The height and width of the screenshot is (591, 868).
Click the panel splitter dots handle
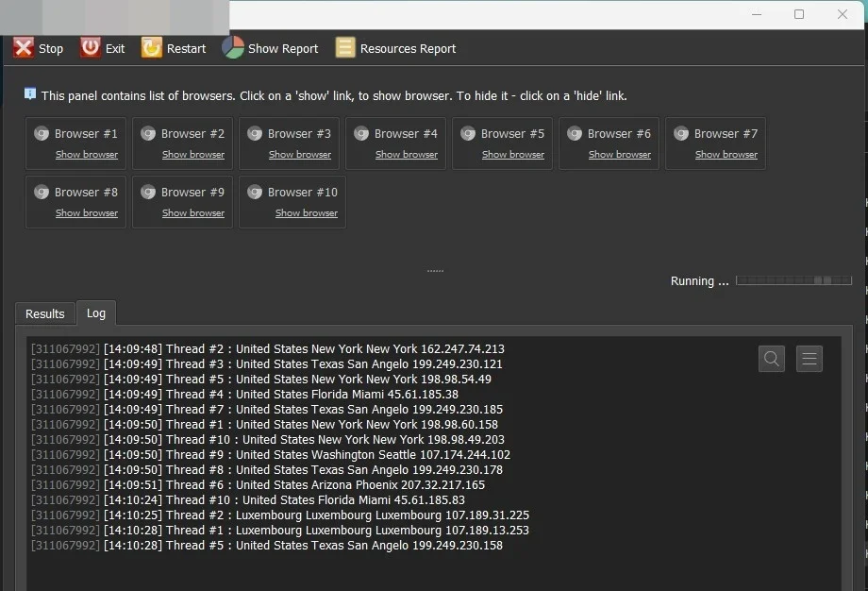(x=435, y=271)
